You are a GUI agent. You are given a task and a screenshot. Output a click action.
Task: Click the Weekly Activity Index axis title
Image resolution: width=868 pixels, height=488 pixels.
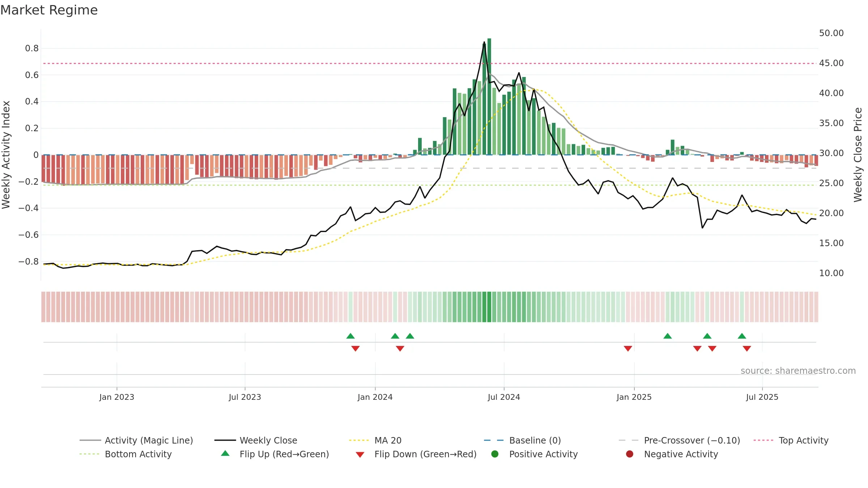coord(6,155)
